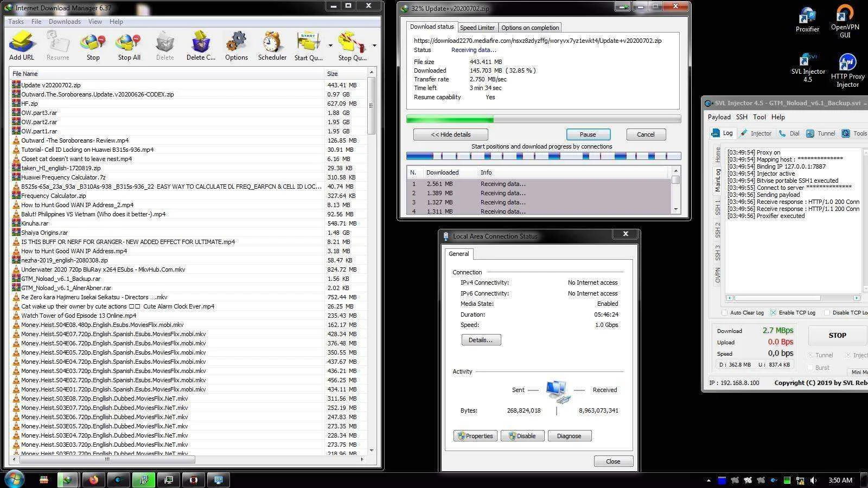This screenshot has width=868, height=488.
Task: Open the OpenVPN GUI desktop shortcut
Action: point(845,21)
